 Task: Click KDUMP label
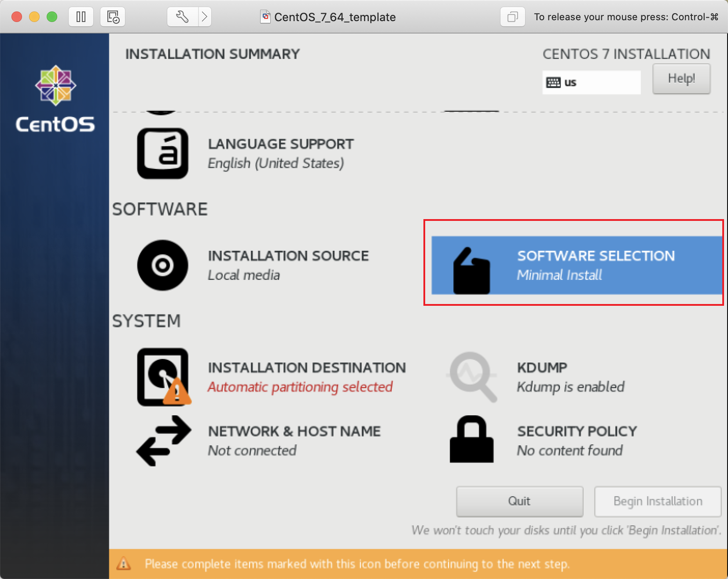click(542, 367)
